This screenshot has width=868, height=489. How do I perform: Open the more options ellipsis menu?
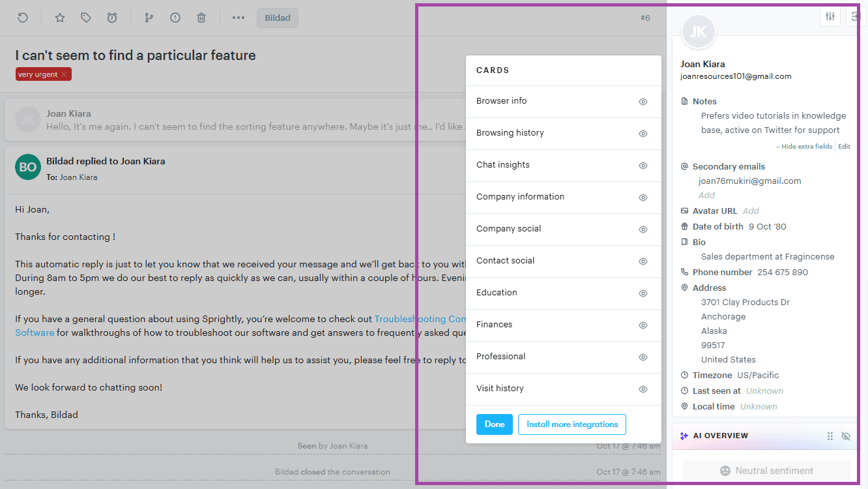point(238,18)
